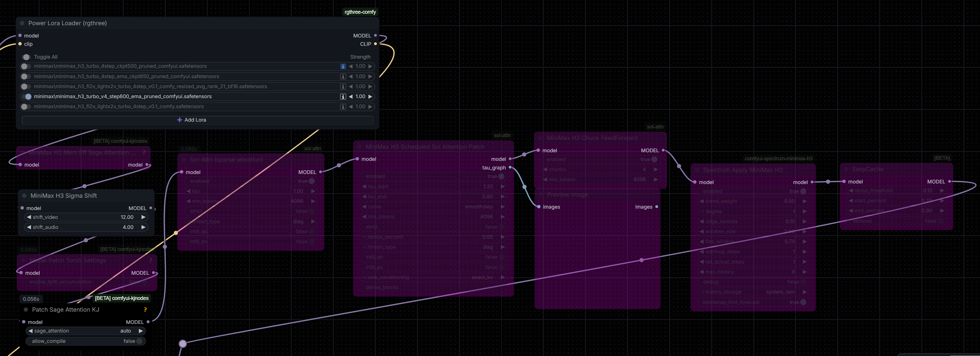Image resolution: width=980 pixels, height=356 pixels.
Task: Collapse the Power Lora Loader node via its title dot
Action: tap(22, 23)
